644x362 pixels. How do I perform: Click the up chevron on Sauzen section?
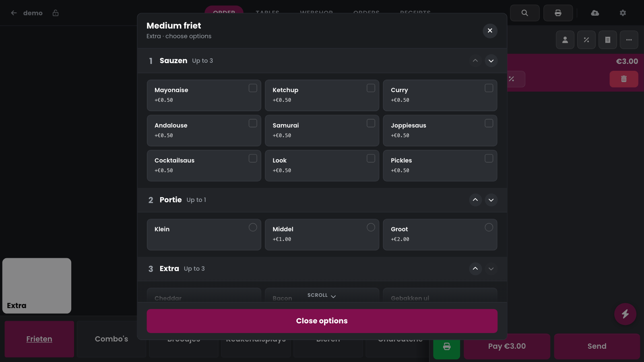[x=475, y=61]
